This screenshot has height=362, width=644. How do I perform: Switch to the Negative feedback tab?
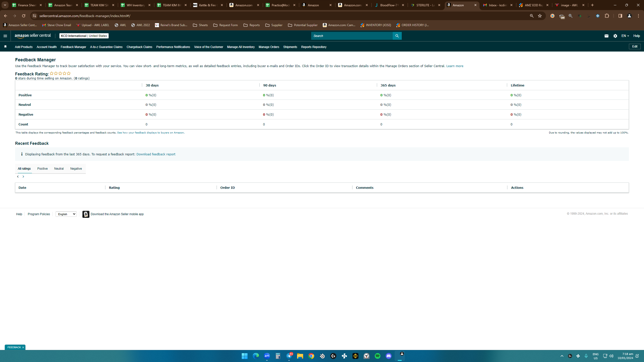point(76,169)
